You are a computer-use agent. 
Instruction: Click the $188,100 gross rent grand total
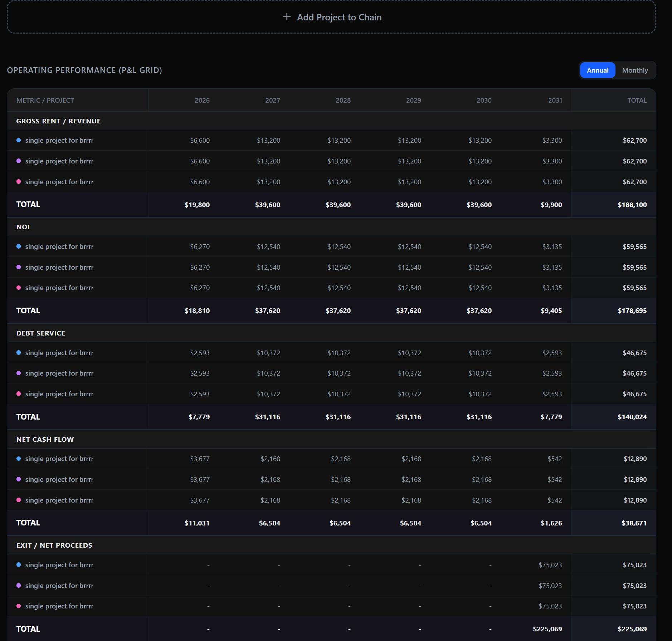pos(632,205)
